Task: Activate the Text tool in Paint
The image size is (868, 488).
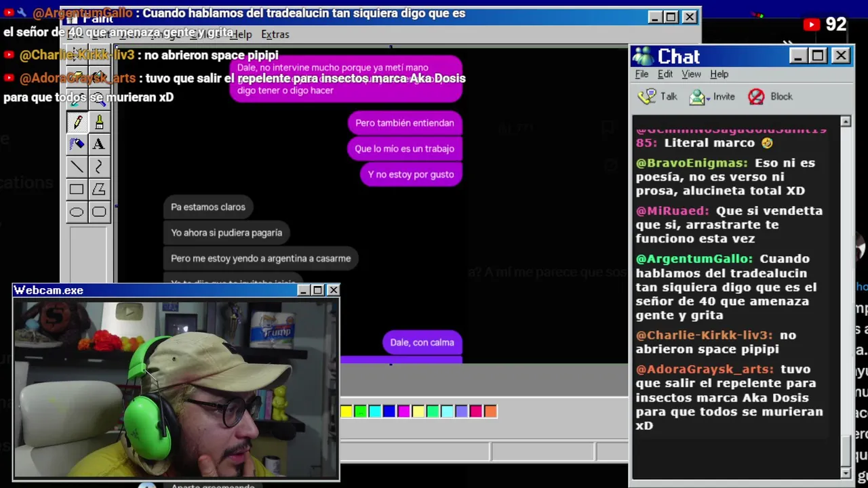Action: click(x=99, y=144)
